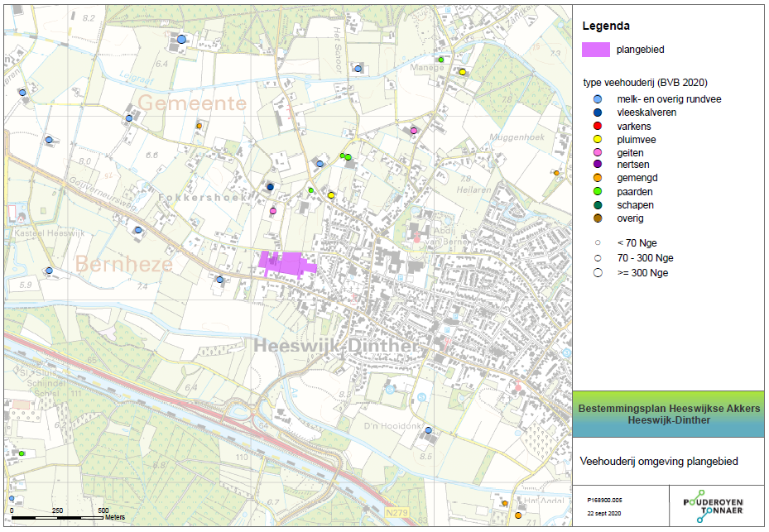Click the pink geiten legend circle
Viewport: 769px width, 532px height.
point(598,152)
